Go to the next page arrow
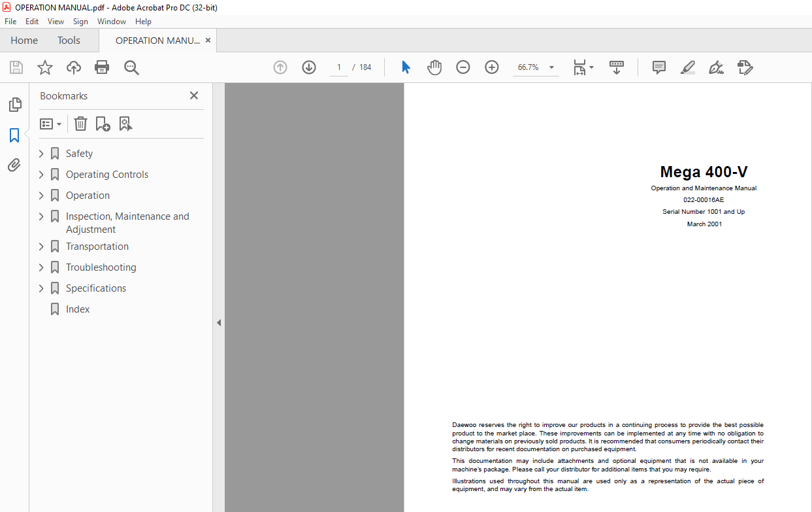Screen dimensions: 812x512 (309, 67)
